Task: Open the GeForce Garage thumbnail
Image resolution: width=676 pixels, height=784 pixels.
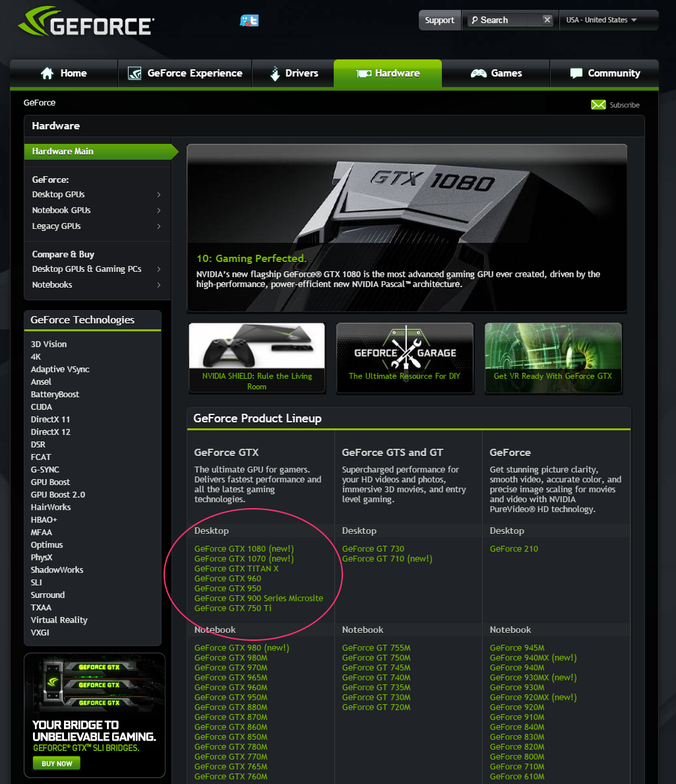Action: coord(404,346)
